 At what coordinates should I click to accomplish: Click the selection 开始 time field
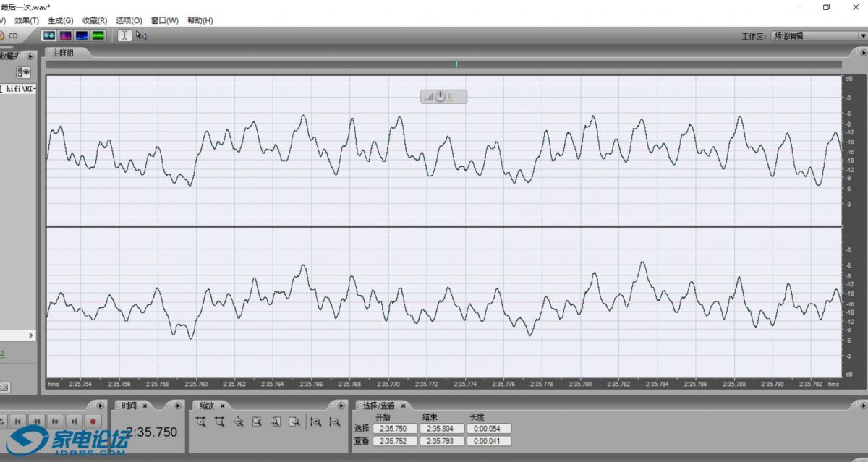click(394, 429)
